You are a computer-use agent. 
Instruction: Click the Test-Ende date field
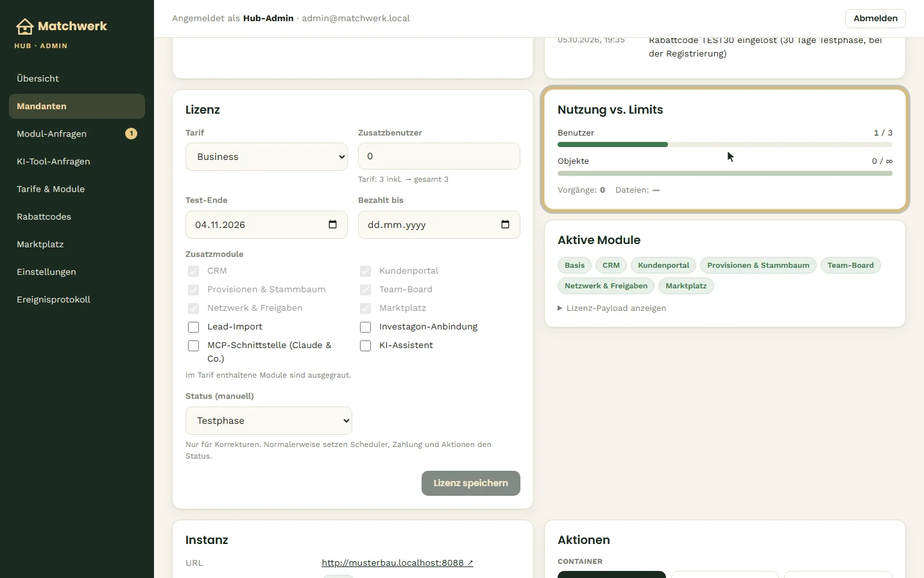tap(266, 225)
